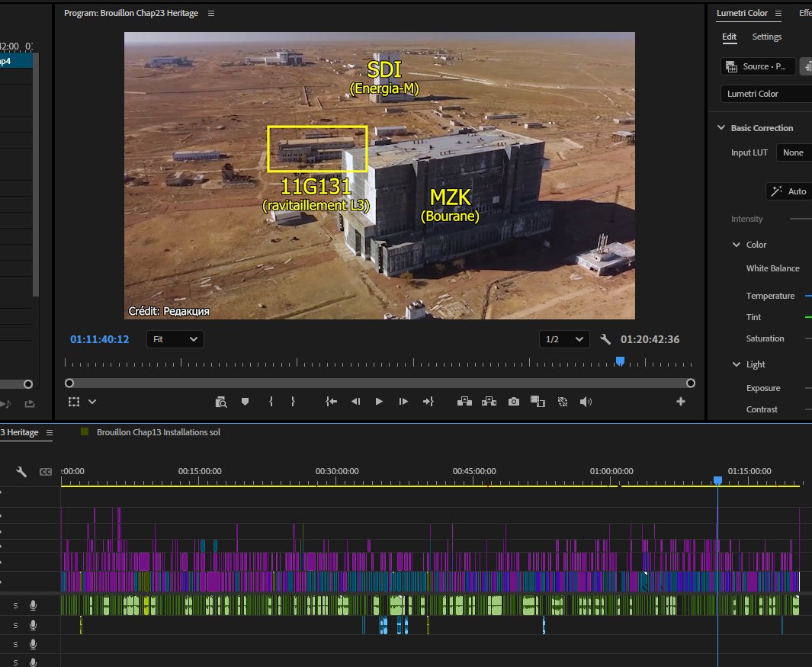Click the Saturation label
This screenshot has height=667, width=812.
pyautogui.click(x=765, y=338)
